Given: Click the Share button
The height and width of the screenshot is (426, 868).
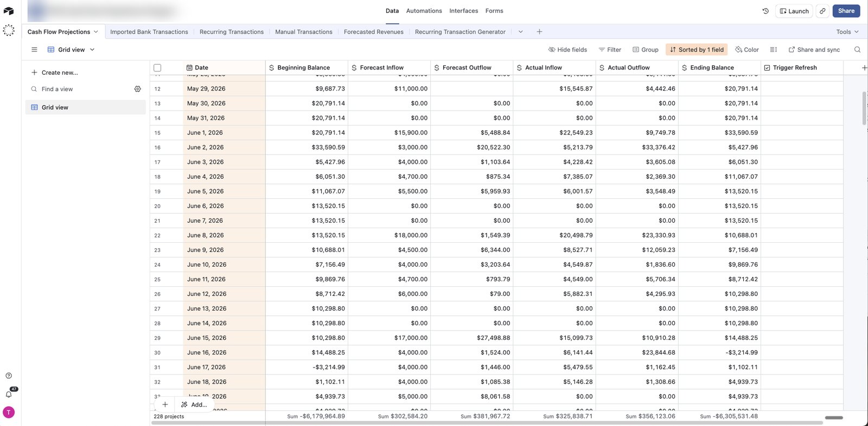Looking at the screenshot, I should [x=846, y=11].
